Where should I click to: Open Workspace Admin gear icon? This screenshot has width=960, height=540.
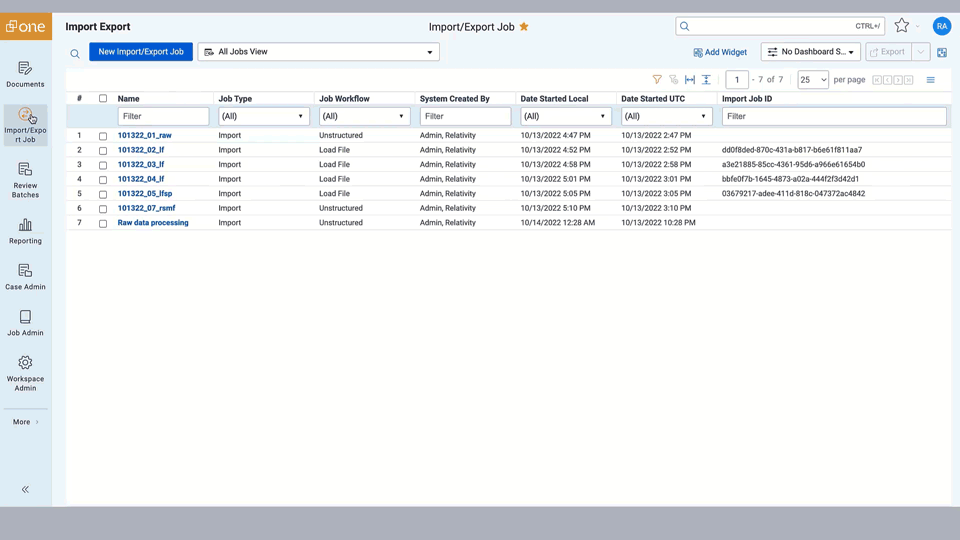25,372
